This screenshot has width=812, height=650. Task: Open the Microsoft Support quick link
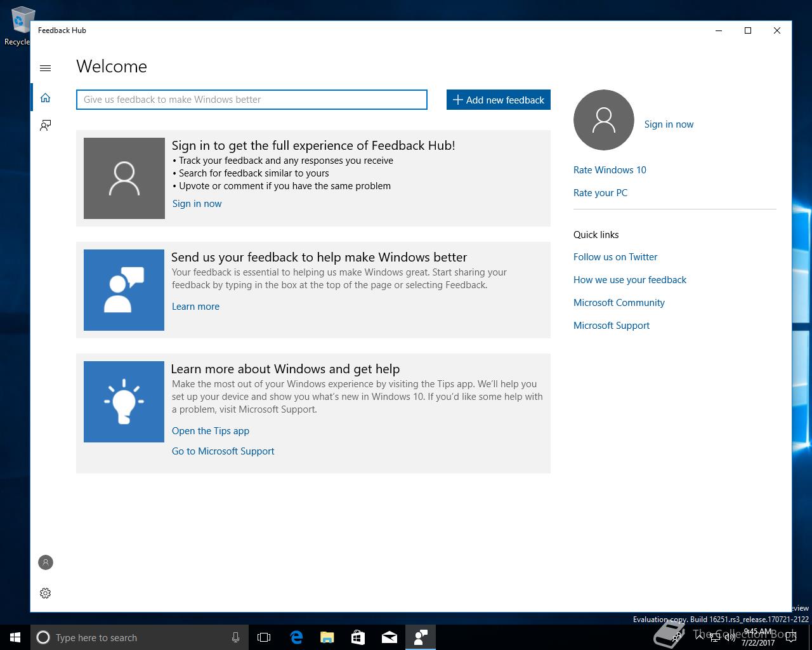[612, 326]
